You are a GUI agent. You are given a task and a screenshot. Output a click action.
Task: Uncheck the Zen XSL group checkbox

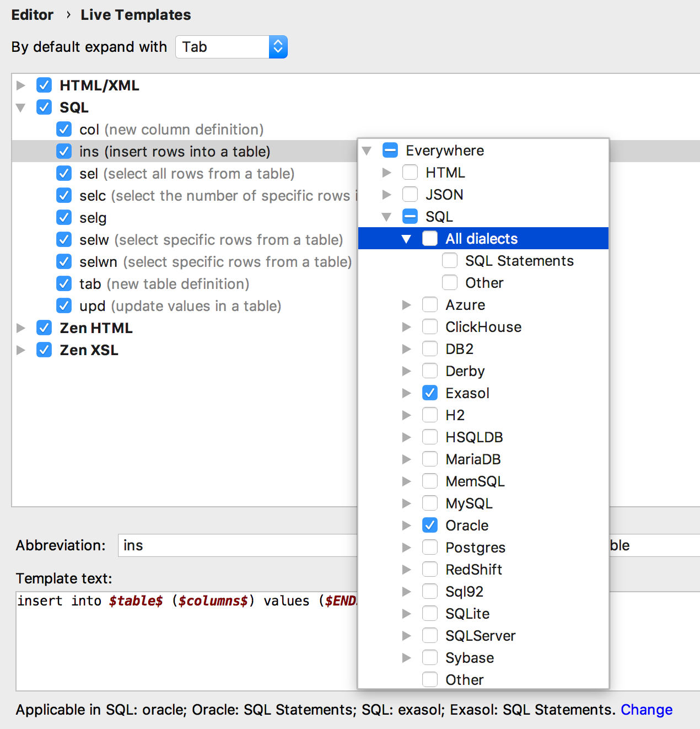(44, 350)
